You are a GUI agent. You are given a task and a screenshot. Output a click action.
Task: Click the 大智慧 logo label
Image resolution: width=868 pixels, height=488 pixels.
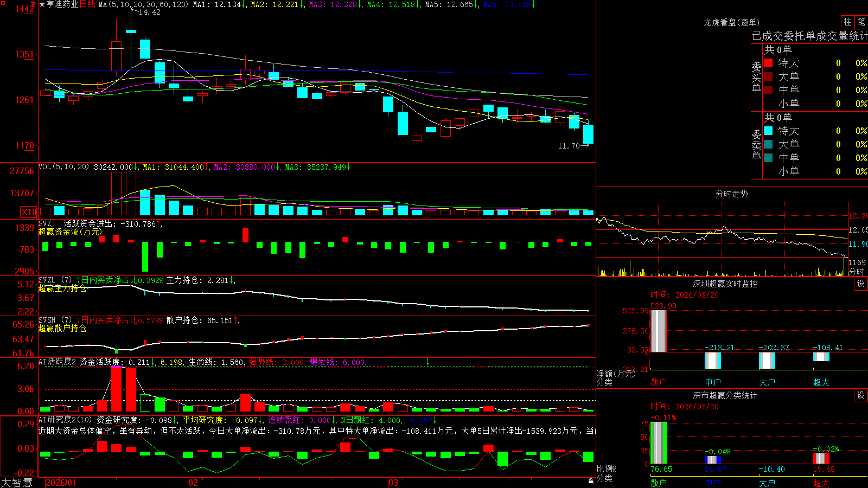(x=17, y=482)
